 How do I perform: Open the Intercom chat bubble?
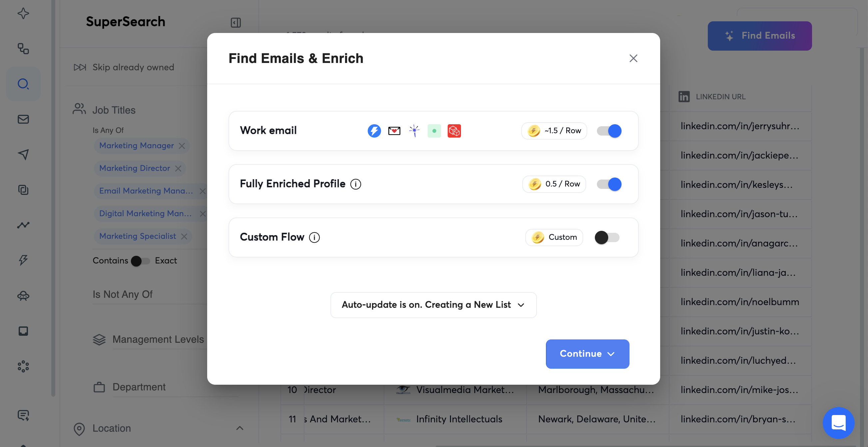838,423
